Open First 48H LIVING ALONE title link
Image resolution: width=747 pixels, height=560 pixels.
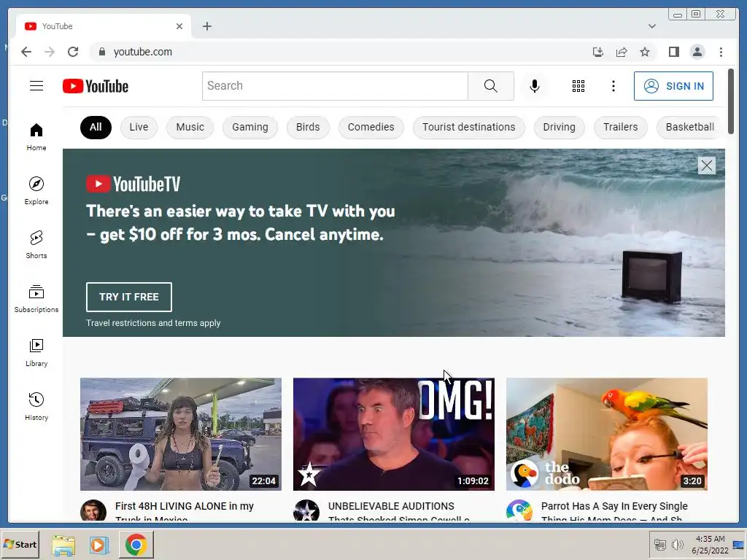coord(185,513)
